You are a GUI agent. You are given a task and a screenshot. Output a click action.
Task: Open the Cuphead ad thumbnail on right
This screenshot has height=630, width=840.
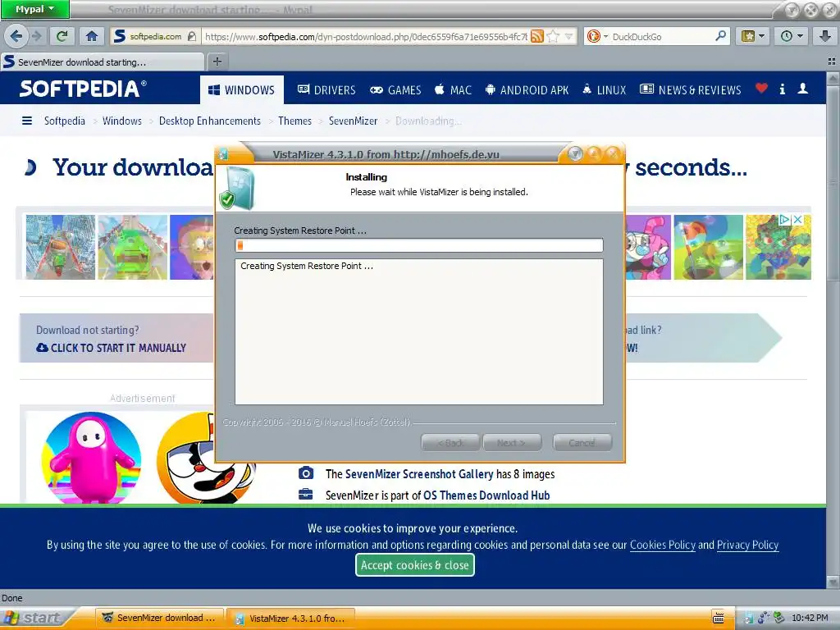point(648,247)
